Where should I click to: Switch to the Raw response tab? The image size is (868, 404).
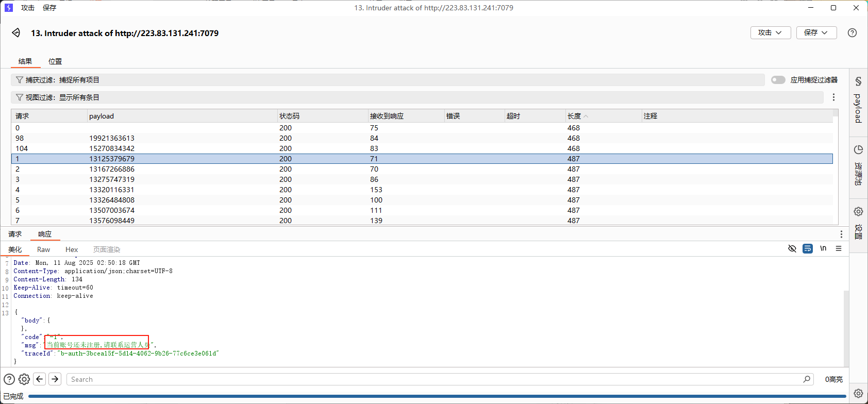click(x=43, y=249)
